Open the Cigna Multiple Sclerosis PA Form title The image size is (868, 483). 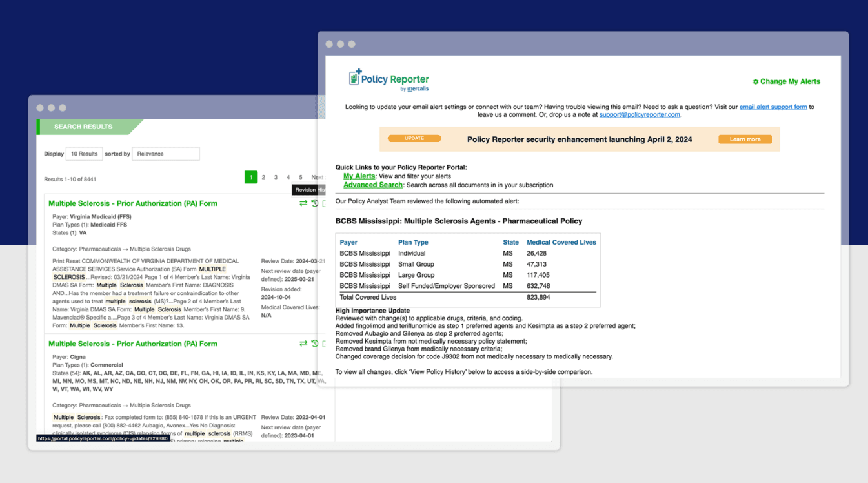point(133,344)
